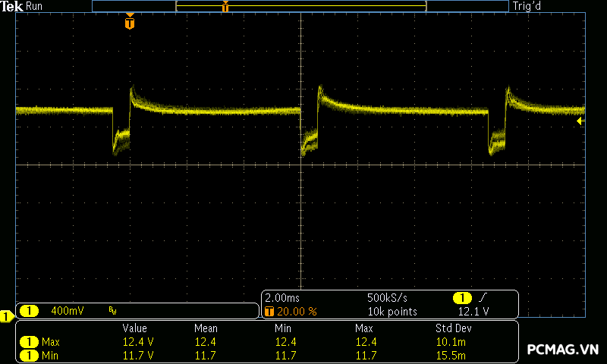Image resolution: width=607 pixels, height=364 pixels.
Task: Click the trigger source channel 1 badge
Action: coord(462,297)
